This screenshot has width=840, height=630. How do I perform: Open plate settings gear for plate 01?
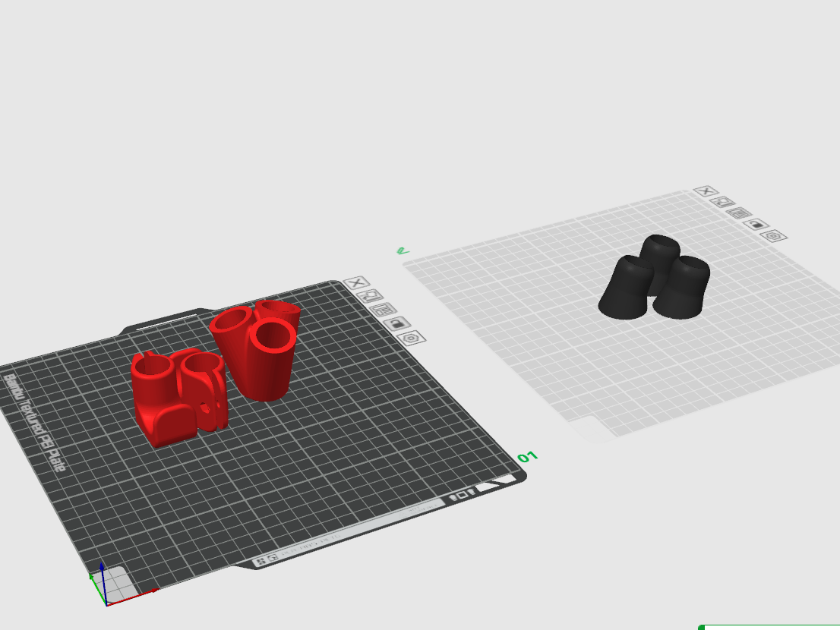pyautogui.click(x=412, y=339)
